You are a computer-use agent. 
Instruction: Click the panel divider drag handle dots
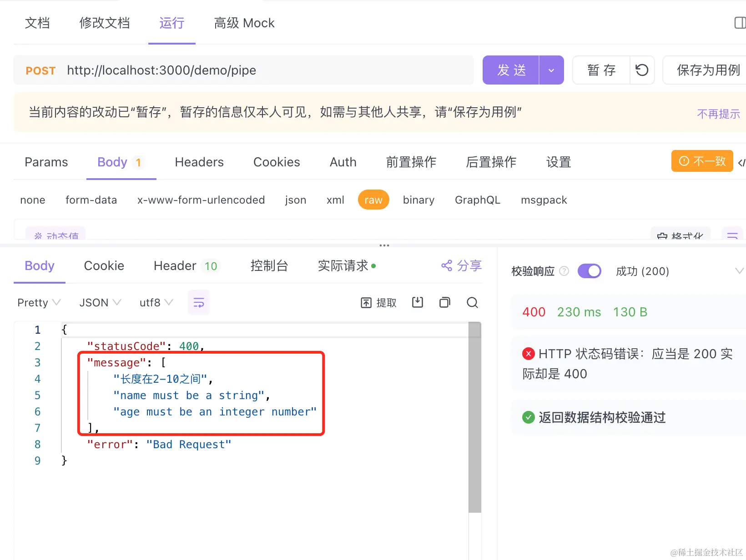tap(384, 245)
